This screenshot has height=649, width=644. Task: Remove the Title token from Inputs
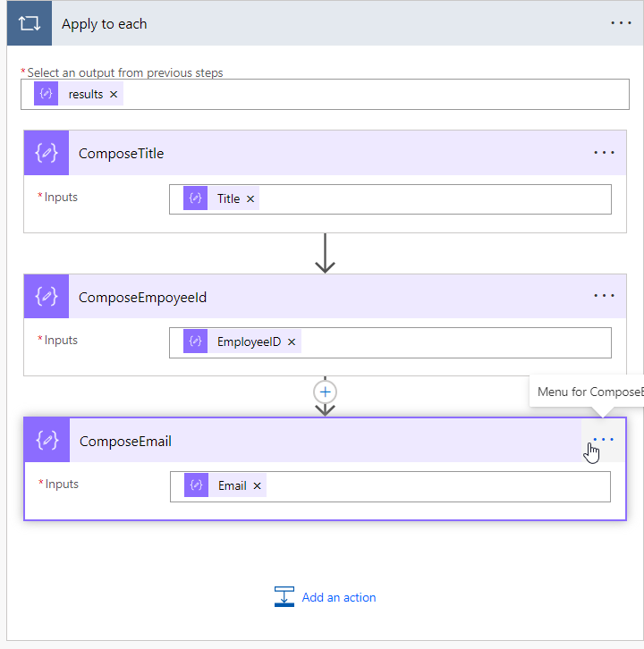250,199
